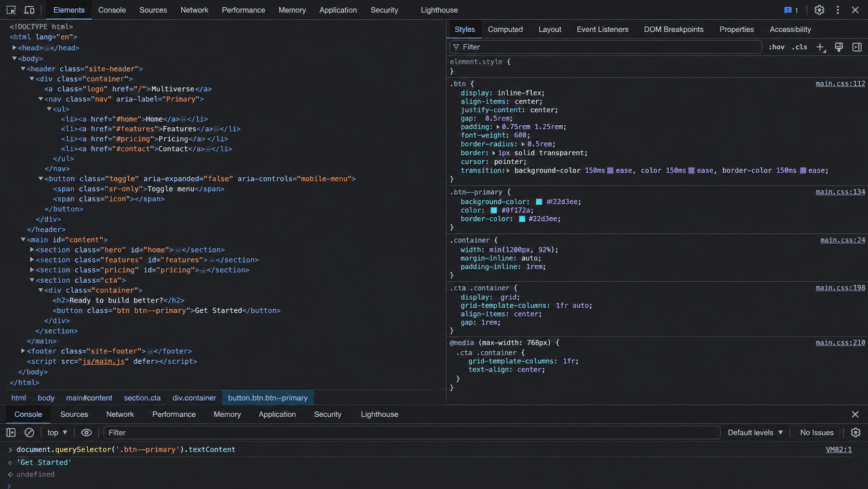The image size is (868, 489).
Task: Toggle the device toolbar icon
Action: coord(29,10)
